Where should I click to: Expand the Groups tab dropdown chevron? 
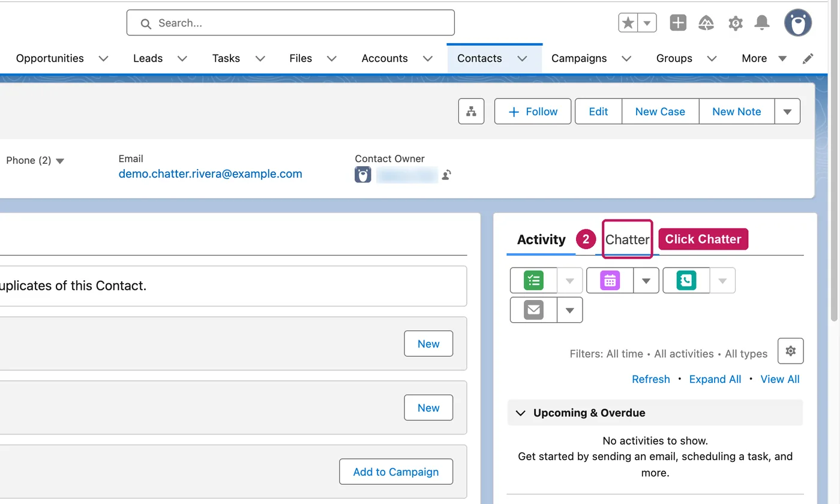[712, 58]
